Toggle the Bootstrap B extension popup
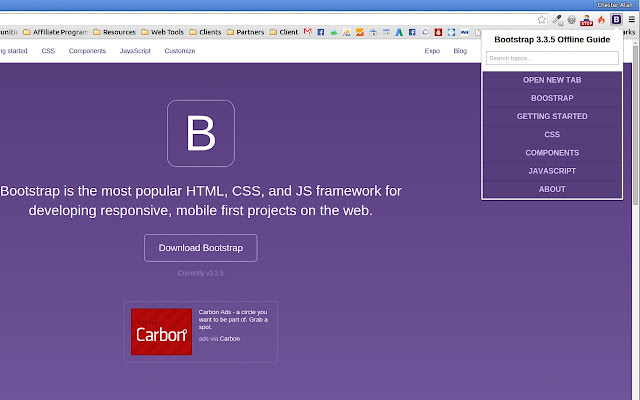 616,19
